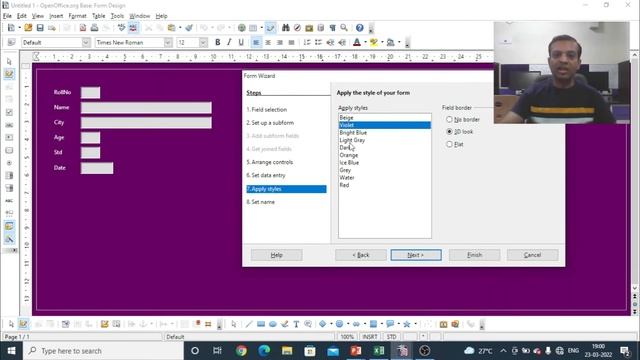
Task: Open the File menu
Action: coord(7,16)
